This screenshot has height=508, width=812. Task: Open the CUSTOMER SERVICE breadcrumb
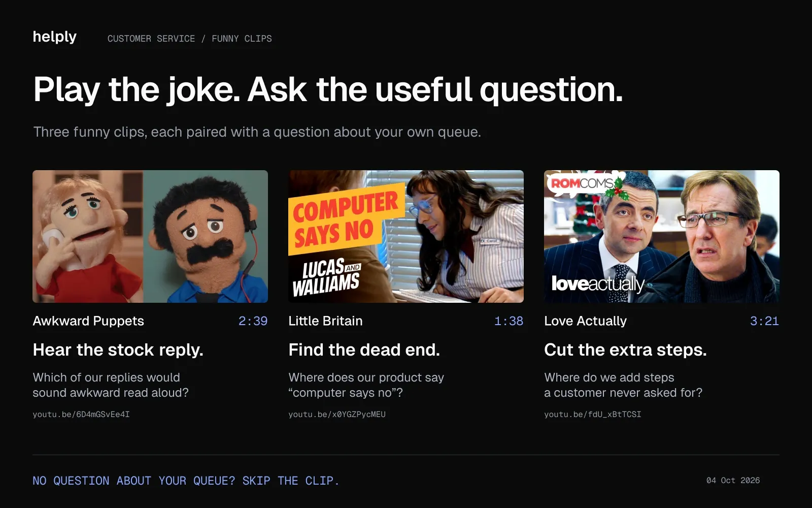151,39
